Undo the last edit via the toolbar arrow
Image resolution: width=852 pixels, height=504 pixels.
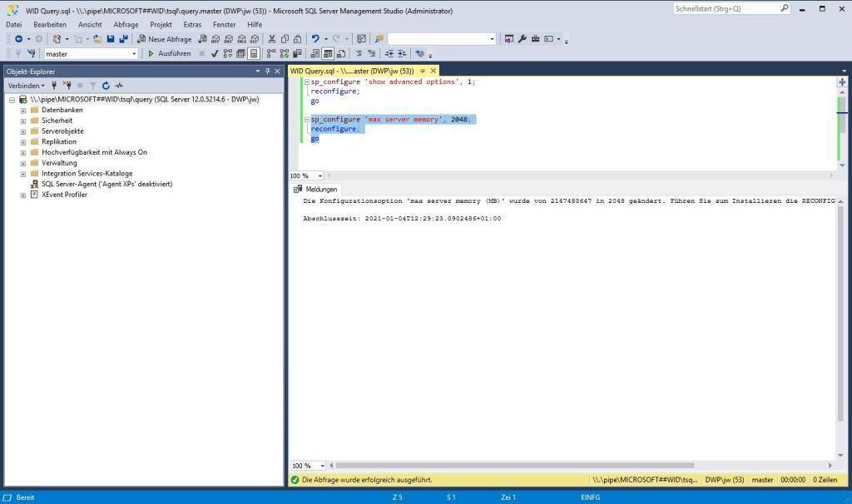coord(316,38)
